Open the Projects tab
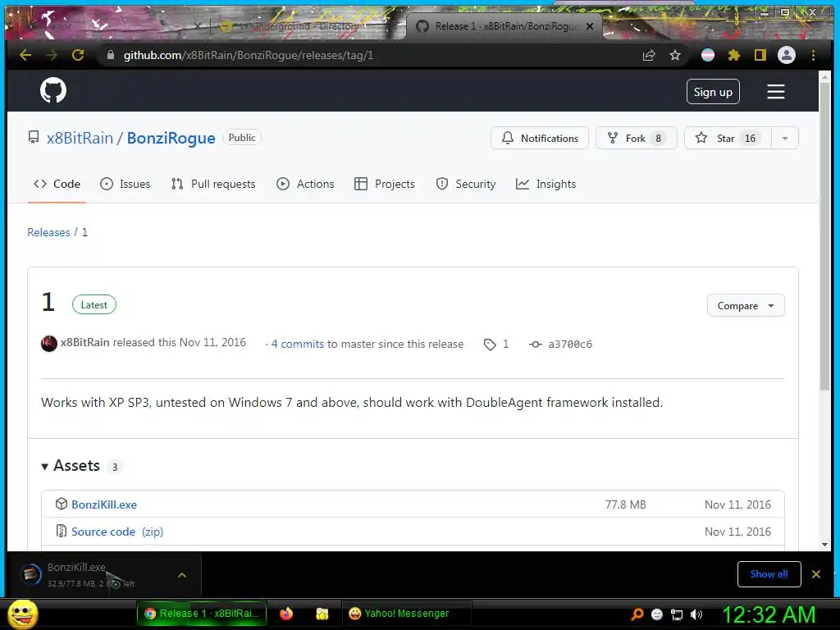 (x=385, y=184)
